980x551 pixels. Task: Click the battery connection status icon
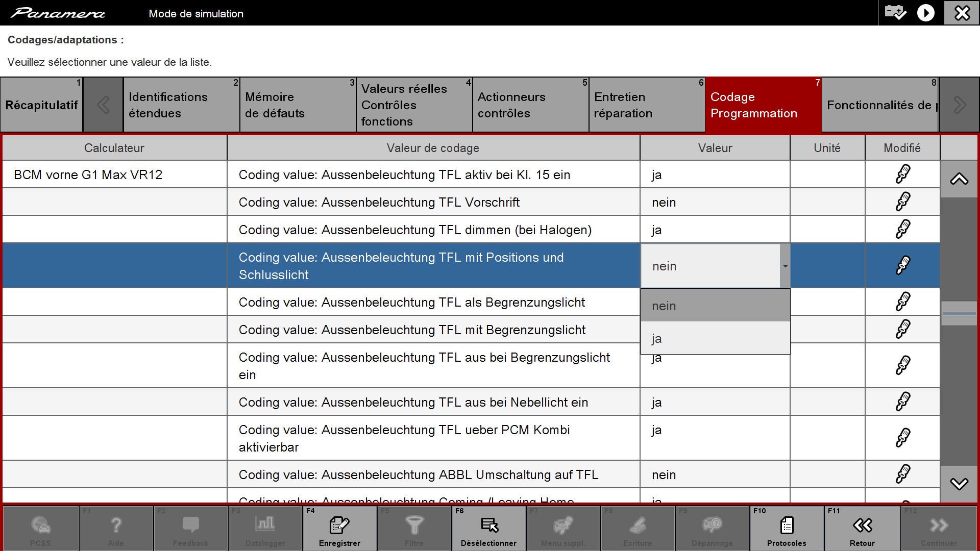pos(895,13)
